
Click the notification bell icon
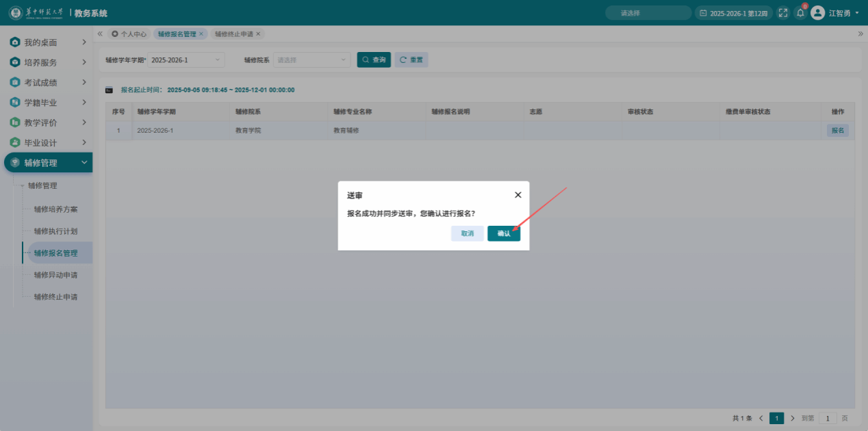tap(800, 13)
